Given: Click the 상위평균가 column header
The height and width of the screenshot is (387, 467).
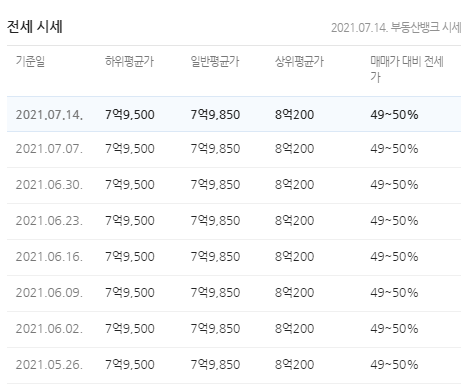Looking at the screenshot, I should (x=299, y=61).
